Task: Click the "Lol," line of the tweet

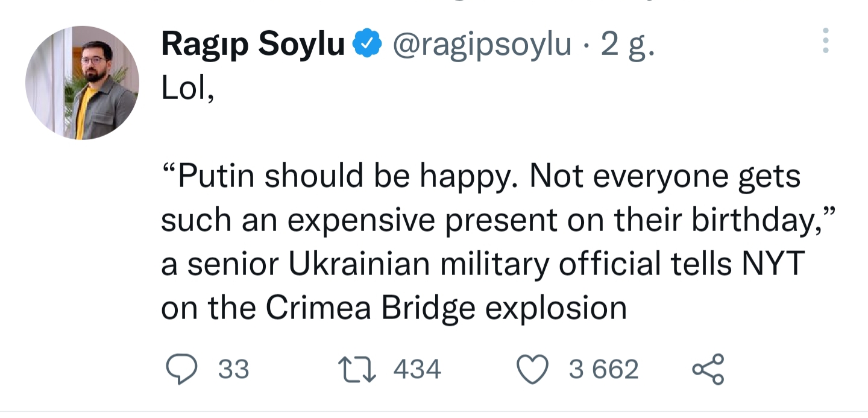Action: [187, 89]
